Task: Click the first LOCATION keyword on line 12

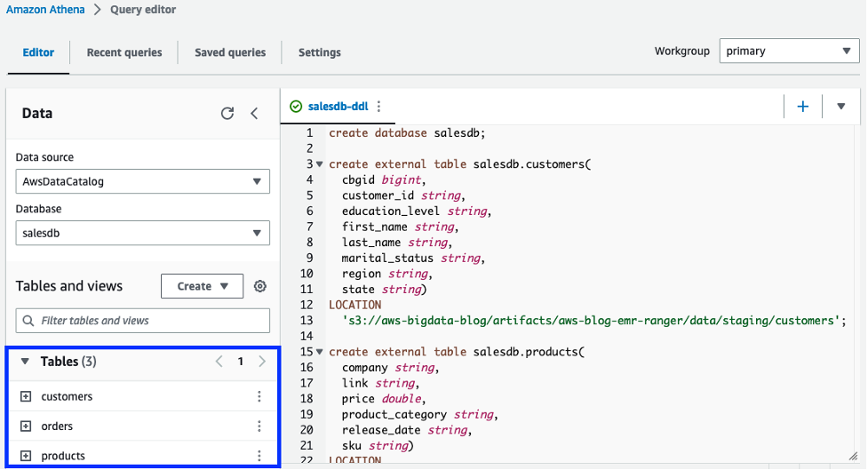Action: coord(354,305)
